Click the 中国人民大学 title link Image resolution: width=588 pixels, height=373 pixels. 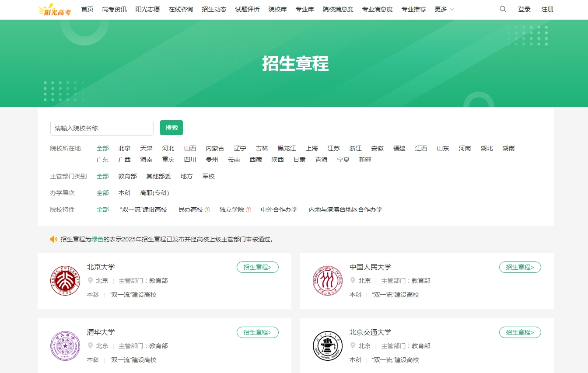371,267
